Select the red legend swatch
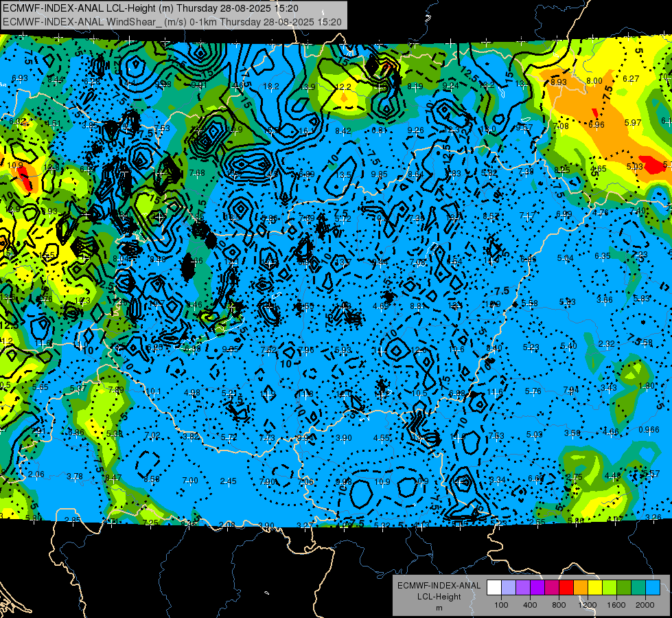The height and width of the screenshot is (618, 672). point(566,588)
